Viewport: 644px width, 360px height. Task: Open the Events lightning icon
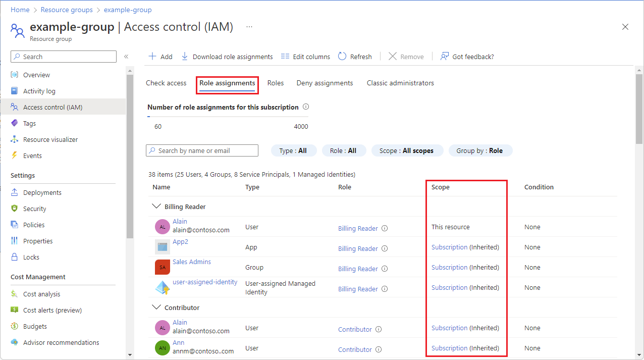pyautogui.click(x=16, y=156)
